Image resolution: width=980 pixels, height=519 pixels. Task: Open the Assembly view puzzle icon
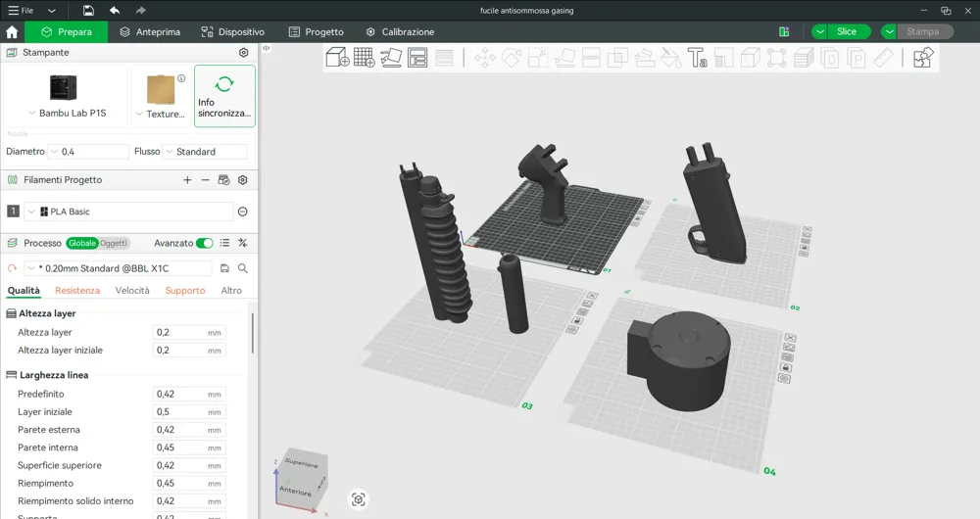point(922,58)
